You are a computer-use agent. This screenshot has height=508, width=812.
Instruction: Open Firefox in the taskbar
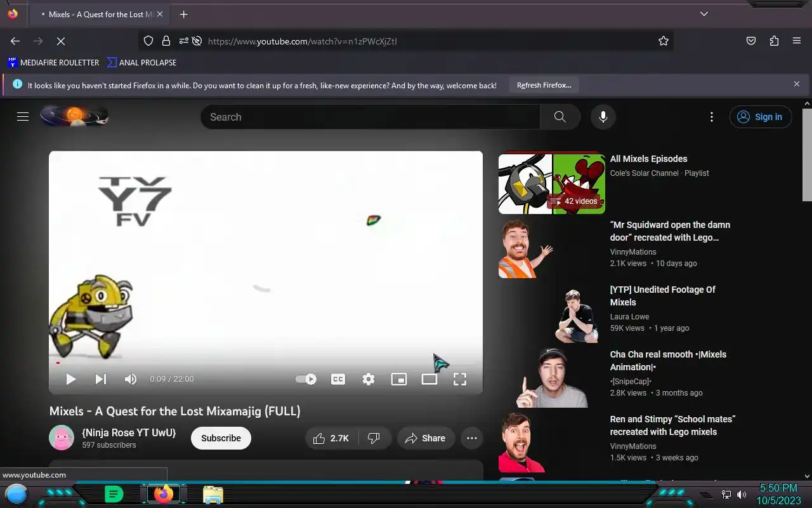pyautogui.click(x=164, y=493)
